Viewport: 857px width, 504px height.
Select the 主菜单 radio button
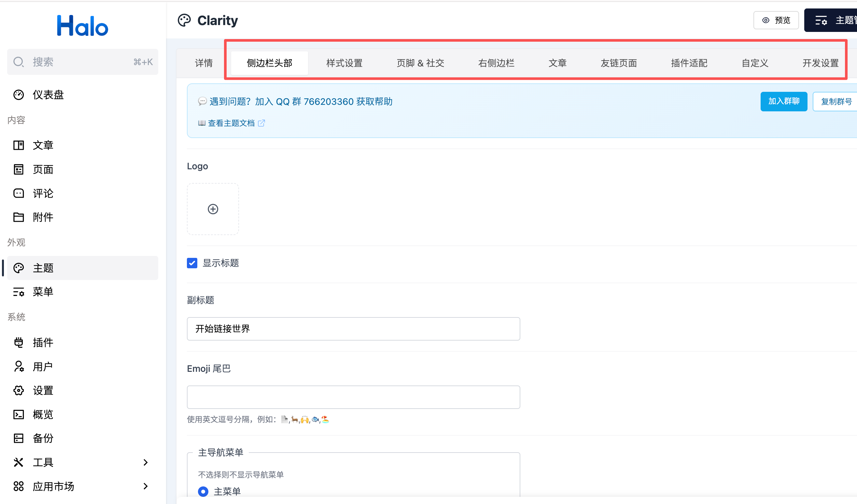203,491
